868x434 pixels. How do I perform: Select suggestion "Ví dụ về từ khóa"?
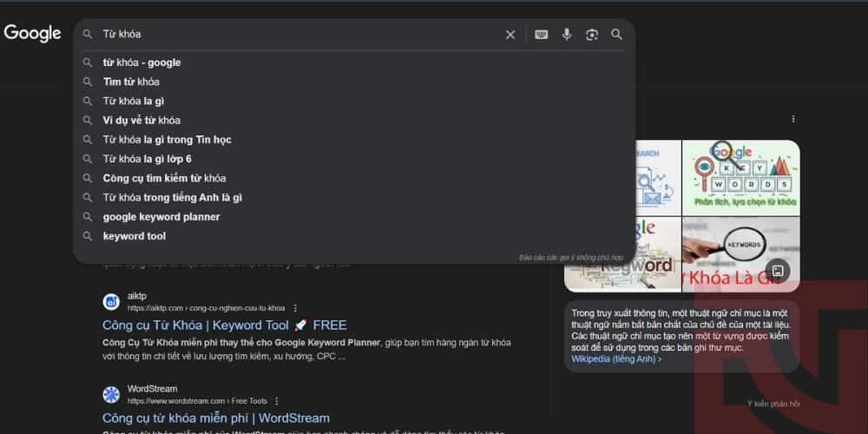click(354, 120)
